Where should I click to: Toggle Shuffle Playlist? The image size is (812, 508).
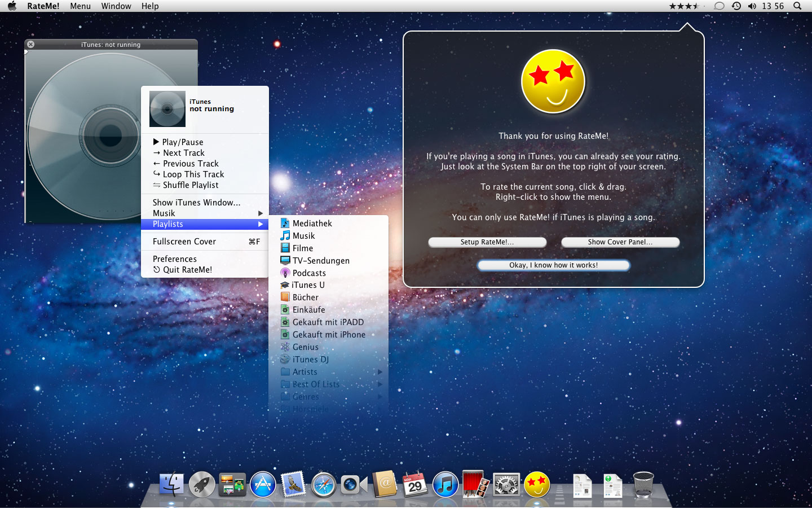coord(205,185)
